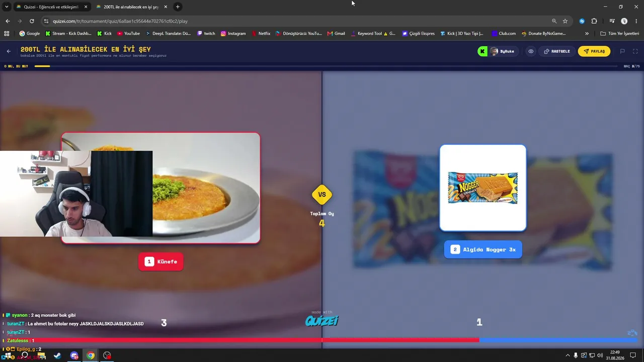The height and width of the screenshot is (362, 644).
Task: Go back with the quiz header arrow
Action: (x=9, y=51)
